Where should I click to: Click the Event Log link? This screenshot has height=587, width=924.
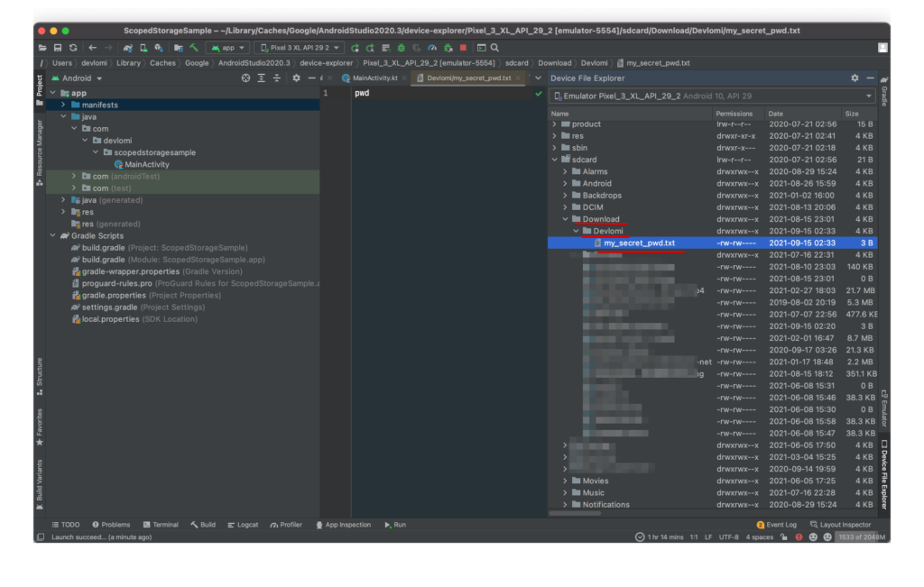click(780, 525)
